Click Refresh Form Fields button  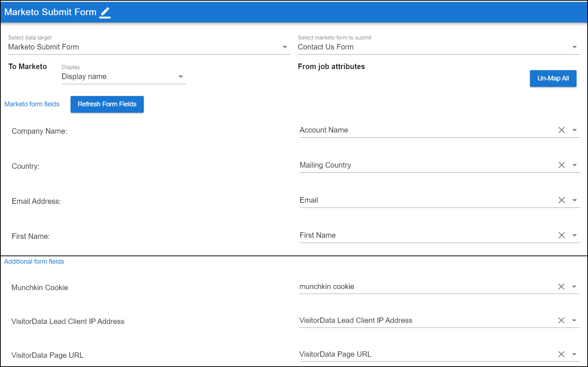[x=107, y=104]
